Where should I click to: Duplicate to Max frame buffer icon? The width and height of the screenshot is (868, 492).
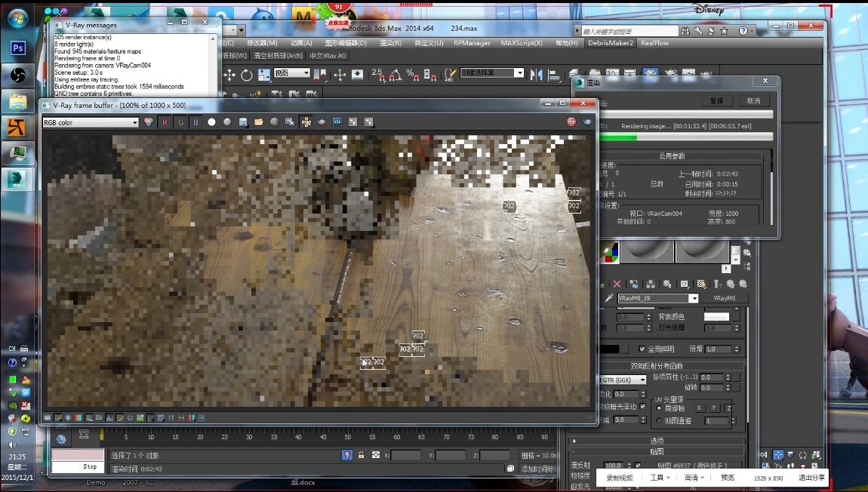tap(290, 121)
